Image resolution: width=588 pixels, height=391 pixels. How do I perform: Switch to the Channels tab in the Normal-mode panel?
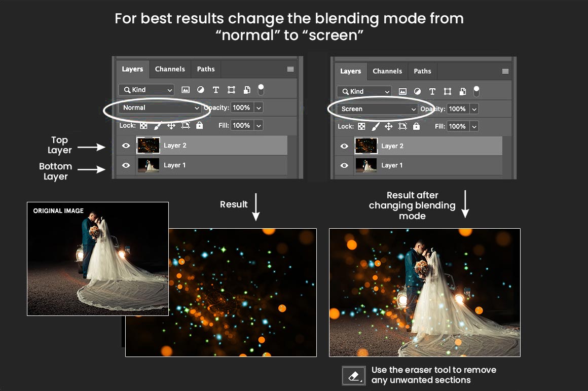click(x=170, y=69)
